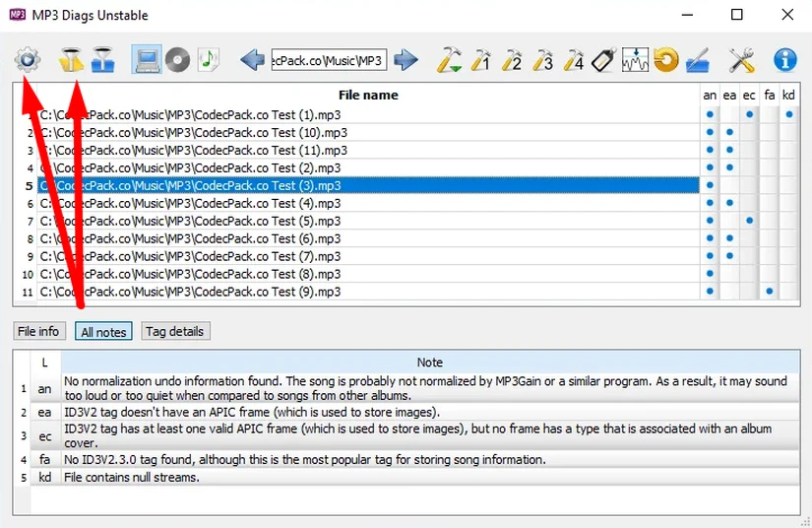Image resolution: width=812 pixels, height=528 pixels.
Task: Click the File name column header
Action: pos(367,96)
